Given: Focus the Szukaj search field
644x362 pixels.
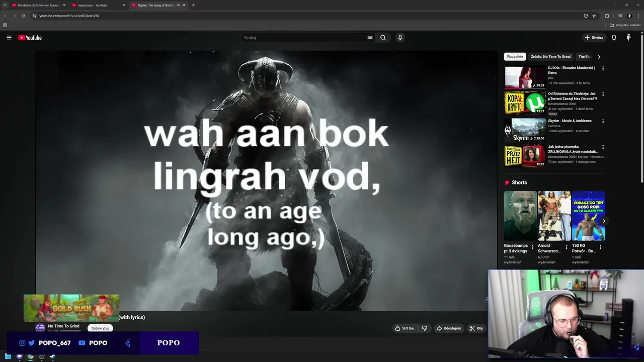Looking at the screenshot, I should point(304,38).
